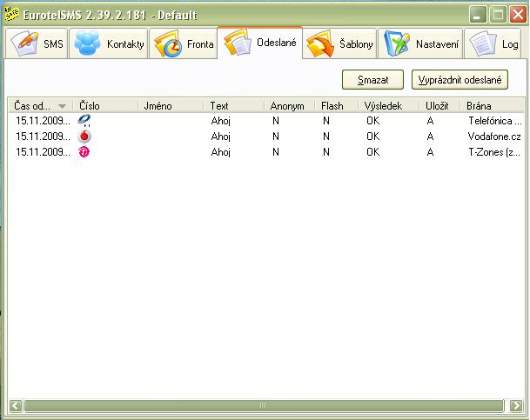This screenshot has width=530, height=420.
Task: Close the EurotelSMS window
Action: pos(518,15)
